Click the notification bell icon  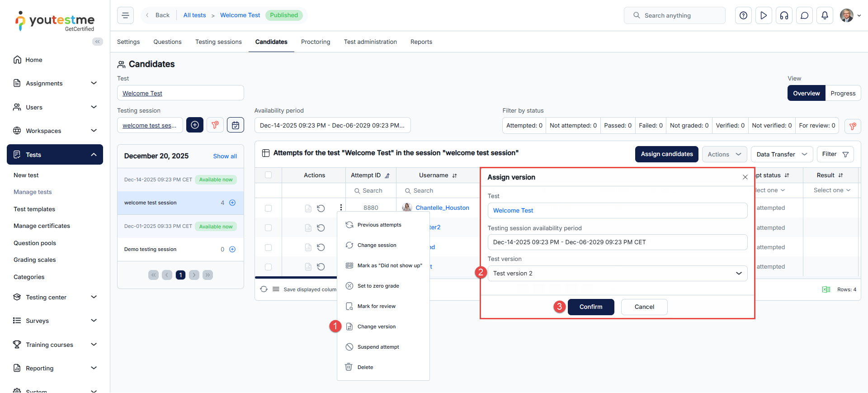pos(825,15)
